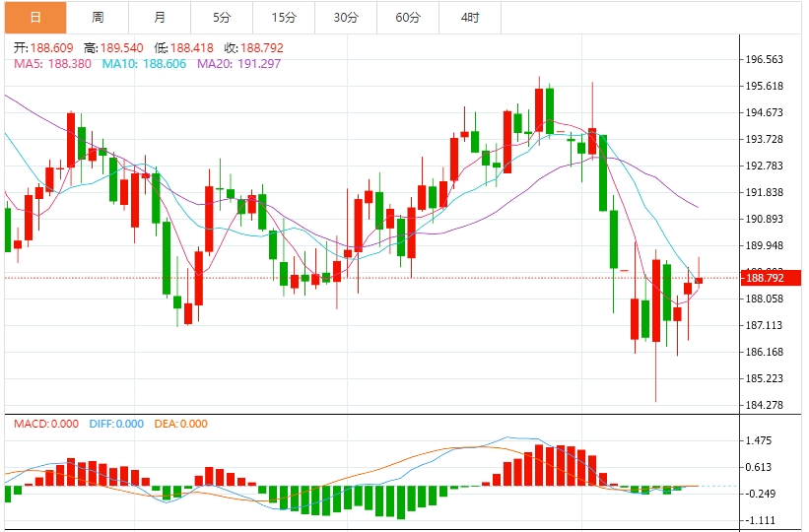
Task: Click the MACD: 0.000 label
Action: tap(46, 425)
